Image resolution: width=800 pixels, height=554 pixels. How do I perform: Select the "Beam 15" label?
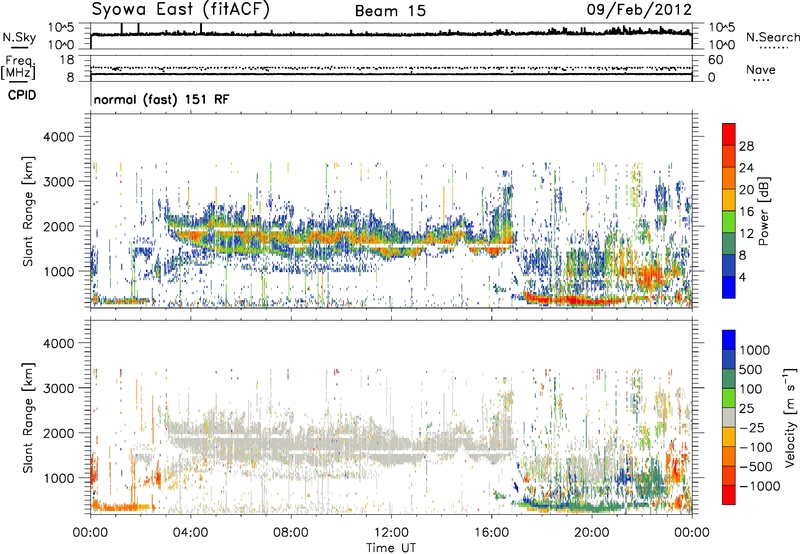point(390,11)
